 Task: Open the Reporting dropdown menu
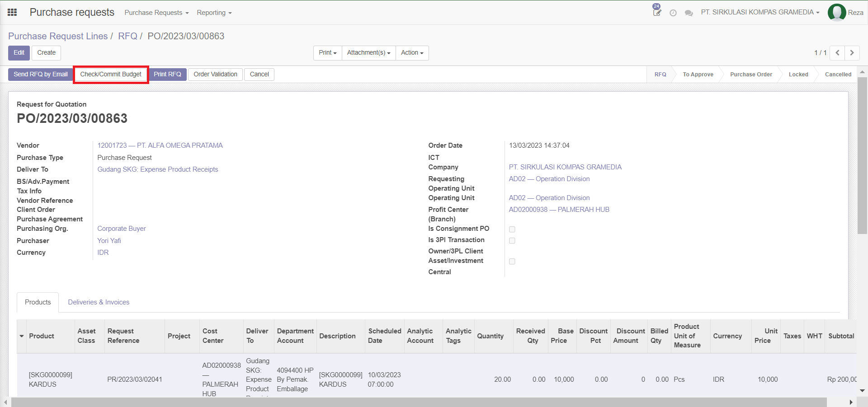pos(214,13)
